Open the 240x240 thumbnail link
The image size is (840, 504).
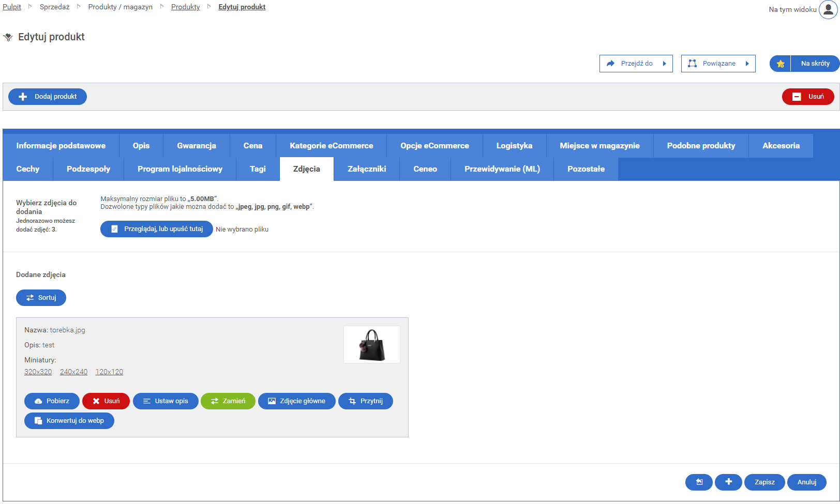[x=73, y=372]
